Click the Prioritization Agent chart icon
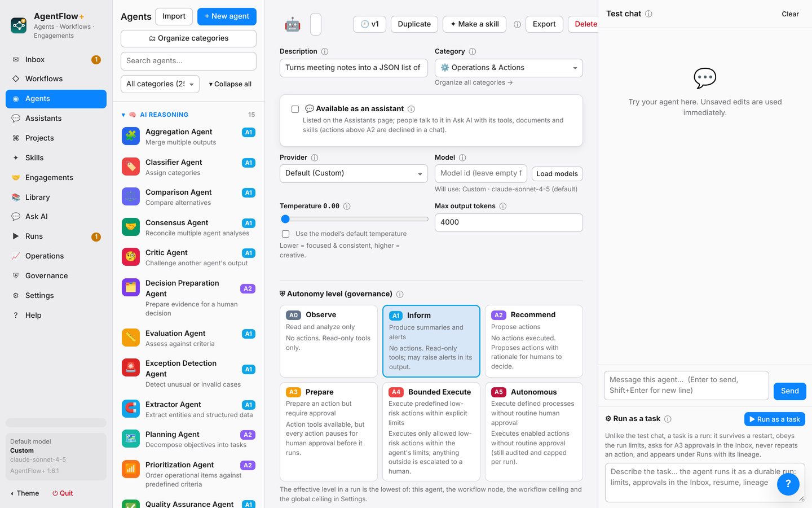Image resolution: width=812 pixels, height=508 pixels. (x=131, y=470)
